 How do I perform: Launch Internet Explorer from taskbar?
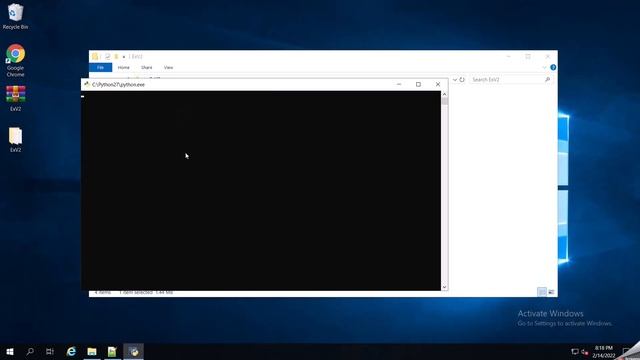71,351
